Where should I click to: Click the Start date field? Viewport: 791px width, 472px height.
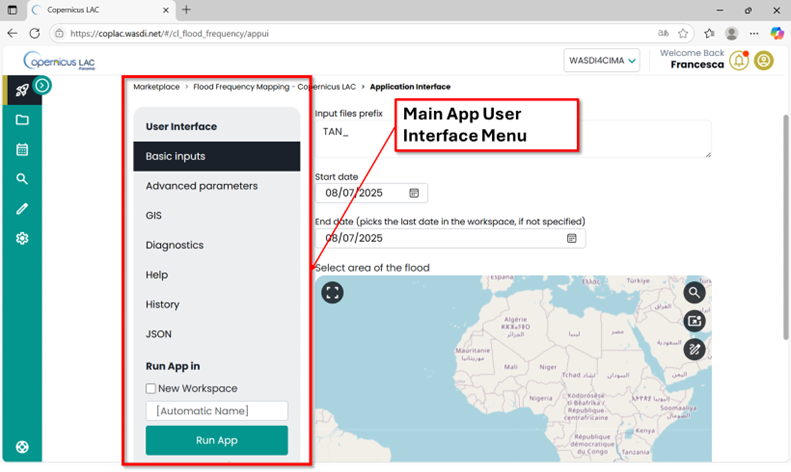click(x=371, y=193)
